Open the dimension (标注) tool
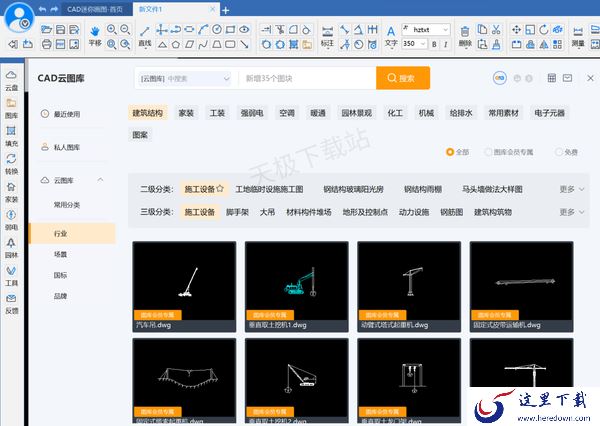The width and height of the screenshot is (600, 426). tap(327, 36)
